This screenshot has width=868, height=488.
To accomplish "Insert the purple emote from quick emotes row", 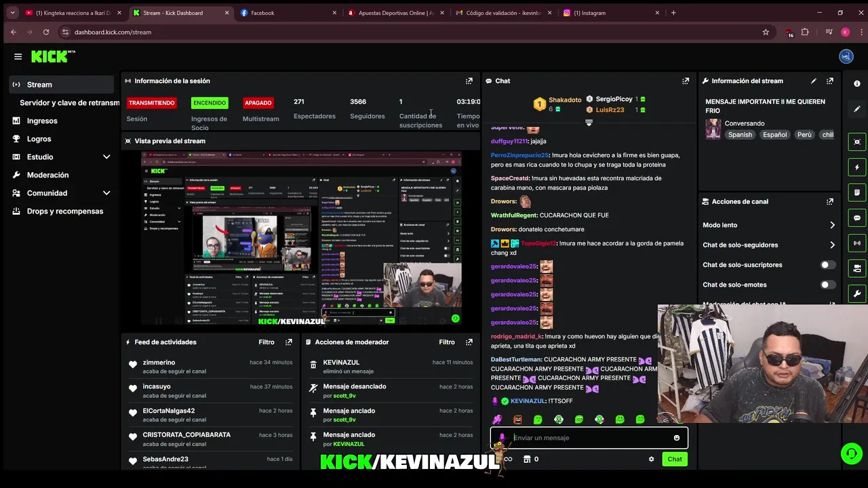I will pos(497,420).
